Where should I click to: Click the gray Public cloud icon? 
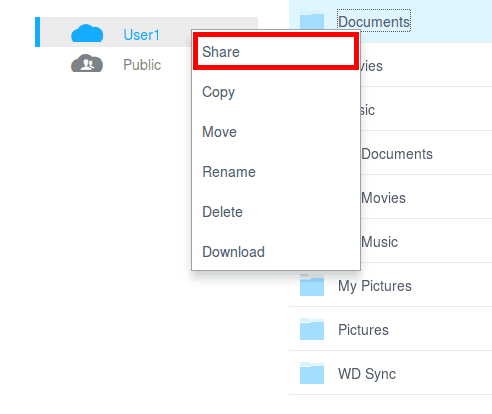87,63
